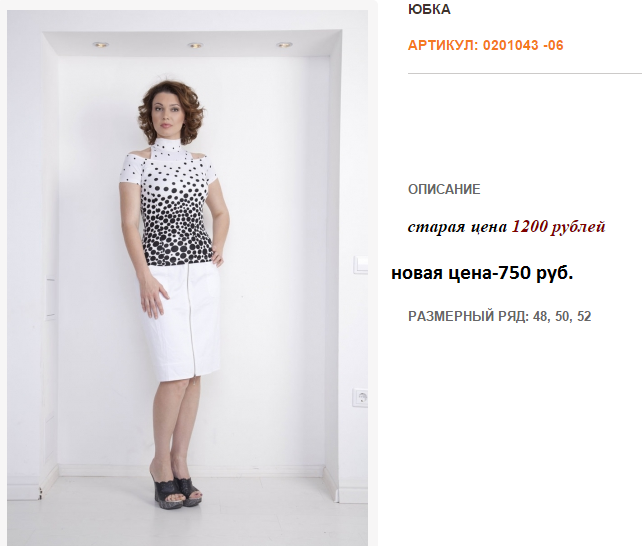Click the ЮБКА product title
This screenshot has width=642, height=546.
click(x=429, y=9)
